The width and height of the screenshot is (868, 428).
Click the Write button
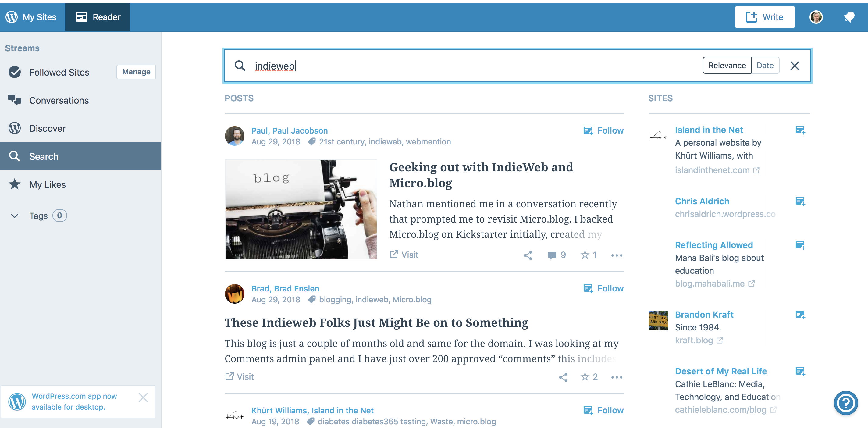point(765,17)
